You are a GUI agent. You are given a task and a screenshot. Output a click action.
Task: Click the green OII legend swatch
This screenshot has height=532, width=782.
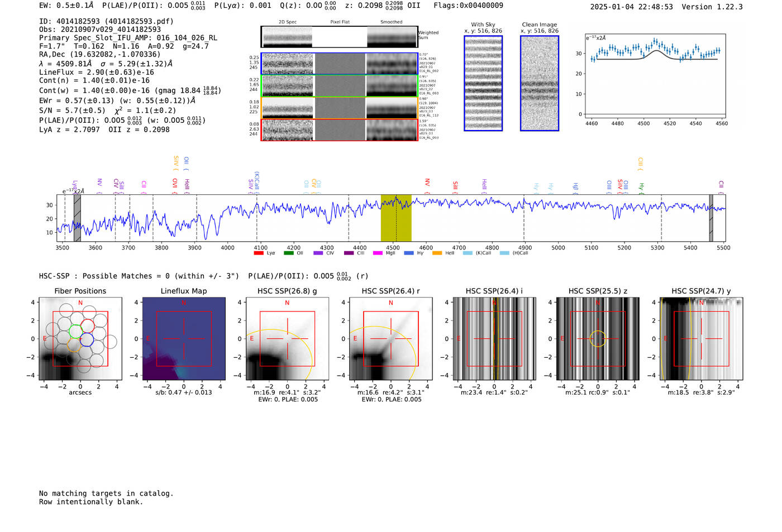[288, 253]
